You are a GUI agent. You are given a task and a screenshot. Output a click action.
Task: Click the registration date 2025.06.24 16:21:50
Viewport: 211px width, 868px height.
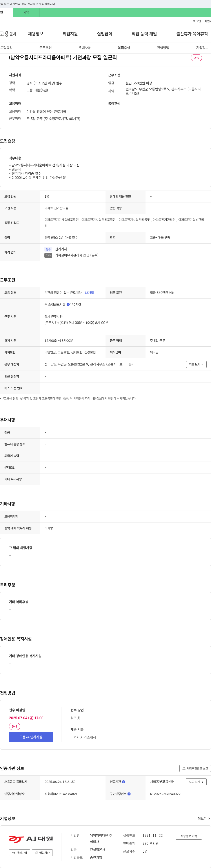point(60,782)
